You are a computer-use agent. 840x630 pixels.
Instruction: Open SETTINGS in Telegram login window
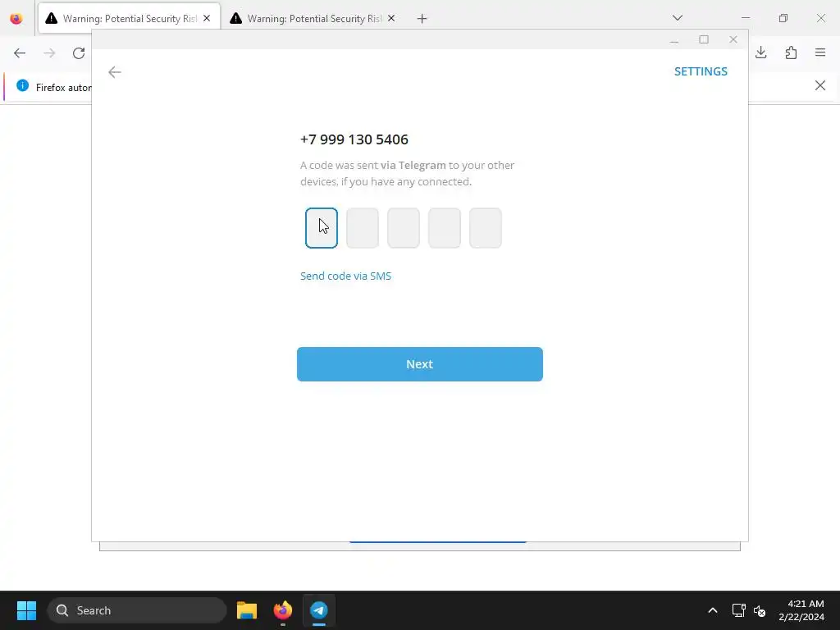(701, 71)
